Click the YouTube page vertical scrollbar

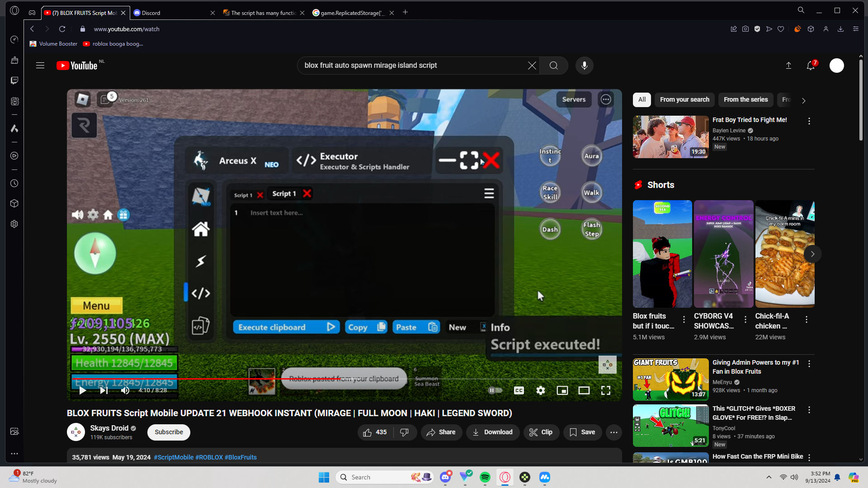[861, 99]
